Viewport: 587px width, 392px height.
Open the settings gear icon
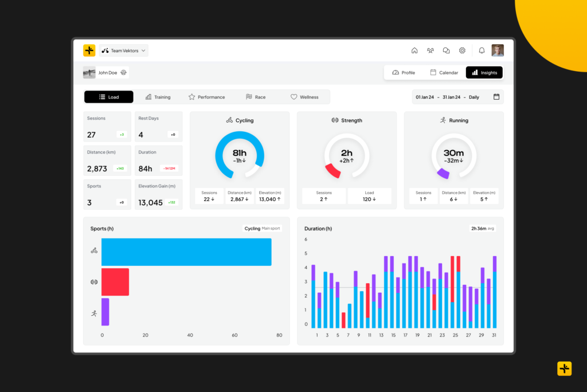[462, 50]
